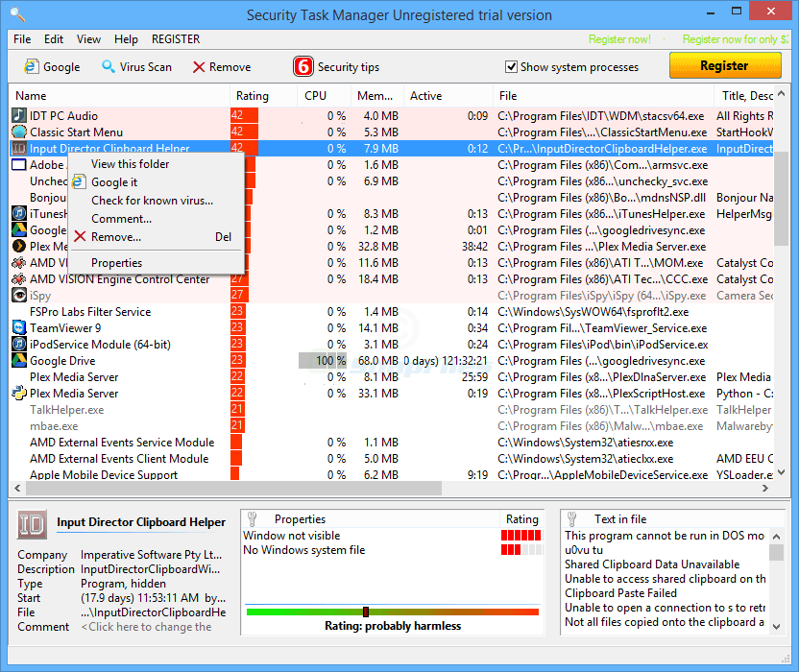Click the Classic Start Menu shell icon
This screenshot has height=672, width=799.
click(x=19, y=132)
